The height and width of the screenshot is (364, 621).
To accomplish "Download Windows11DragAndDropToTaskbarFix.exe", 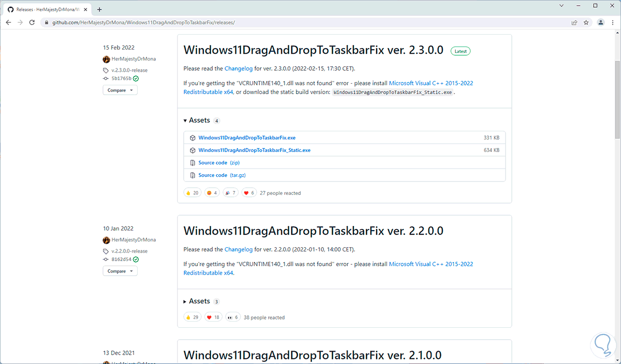I will coord(247,138).
